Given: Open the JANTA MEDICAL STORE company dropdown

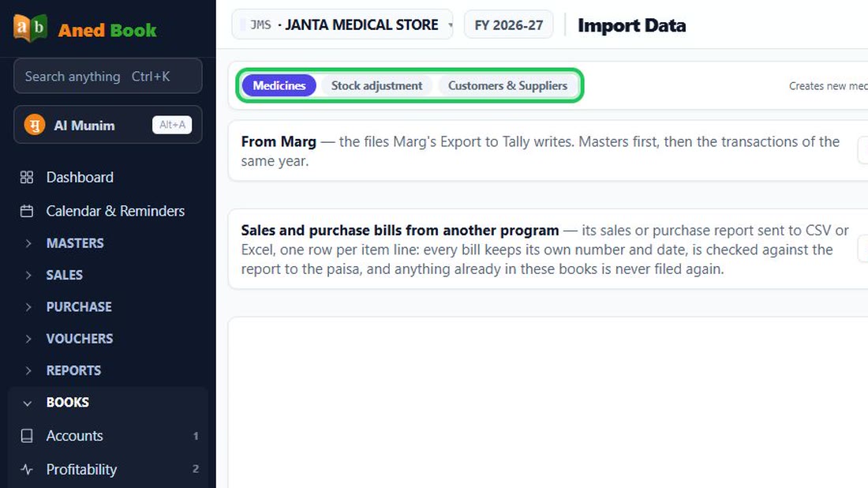Looking at the screenshot, I should pos(342,25).
